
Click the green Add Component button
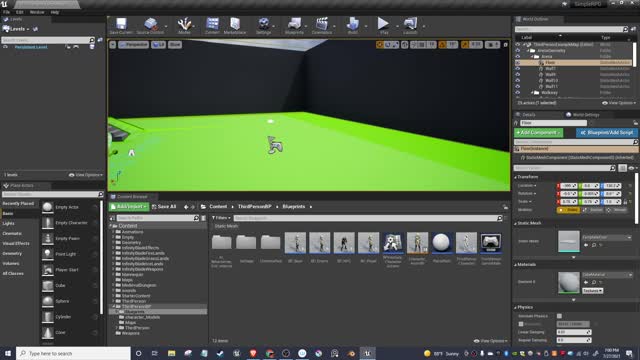pyautogui.click(x=538, y=133)
